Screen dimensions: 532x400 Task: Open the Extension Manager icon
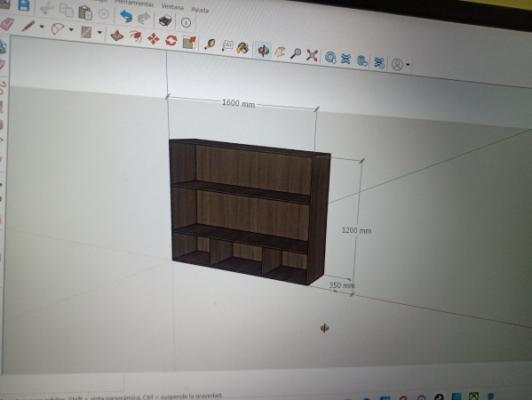coord(379,63)
